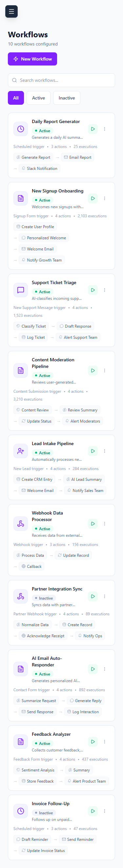The height and width of the screenshot is (868, 123).
Task: Run the Lead Intake Pipeline workflow
Action: (x=92, y=451)
